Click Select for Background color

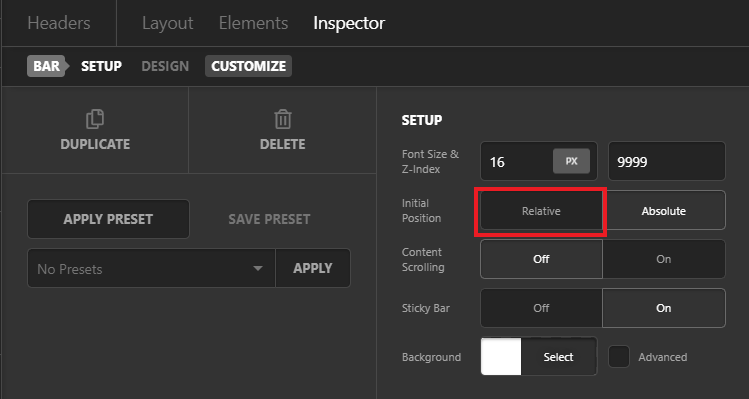(559, 356)
